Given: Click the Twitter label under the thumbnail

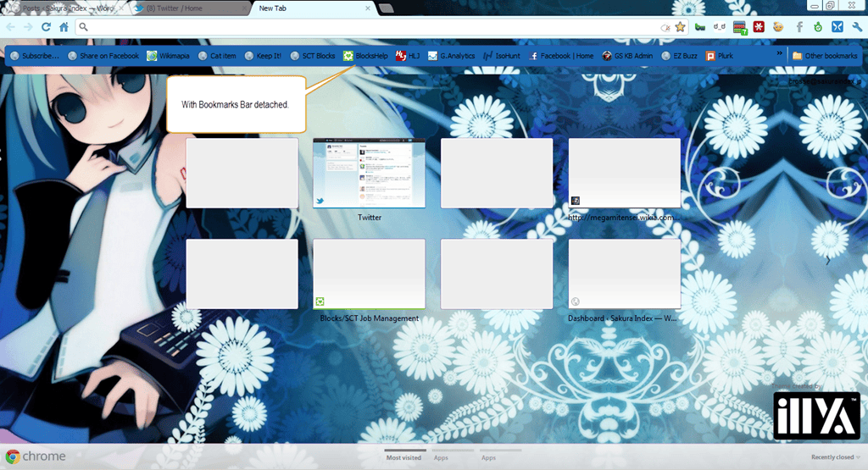Looking at the screenshot, I should point(370,218).
